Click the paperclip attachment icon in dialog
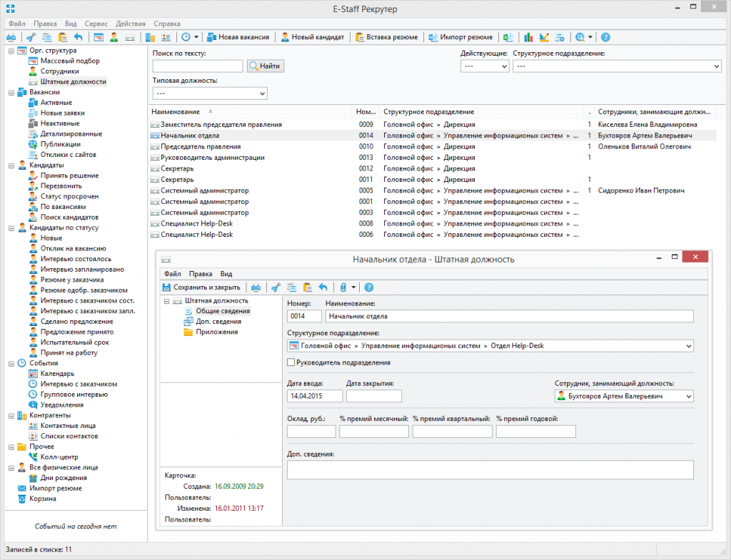Image resolution: width=731 pixels, height=560 pixels. point(343,287)
